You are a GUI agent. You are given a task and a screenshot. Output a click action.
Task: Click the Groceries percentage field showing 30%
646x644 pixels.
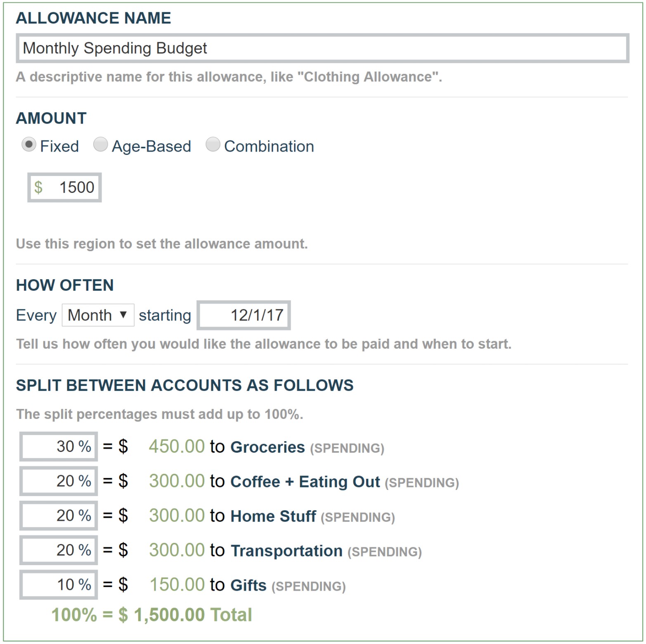[58, 447]
